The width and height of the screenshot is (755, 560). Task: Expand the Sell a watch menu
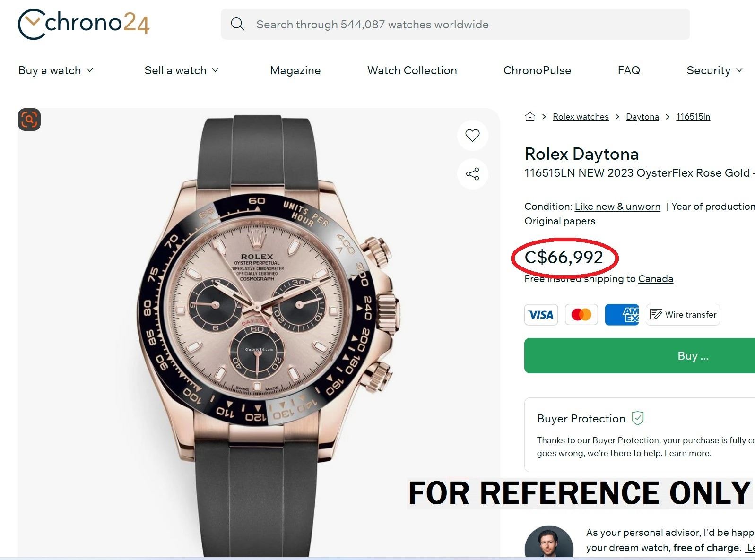click(182, 70)
